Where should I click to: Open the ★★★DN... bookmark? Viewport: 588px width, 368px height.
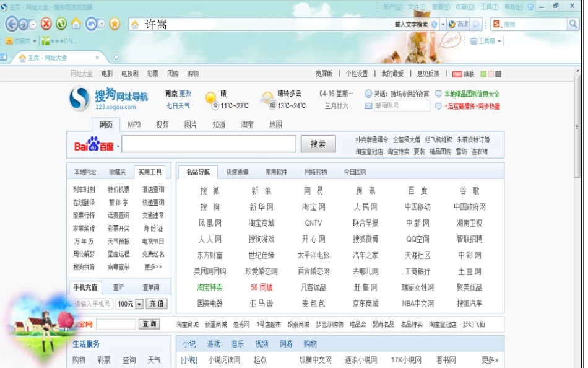59,40
